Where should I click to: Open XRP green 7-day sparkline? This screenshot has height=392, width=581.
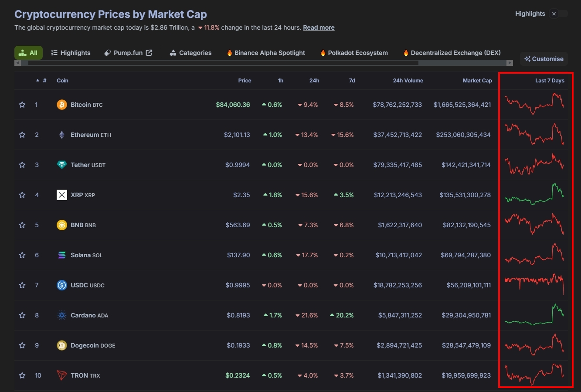pyautogui.click(x=534, y=194)
